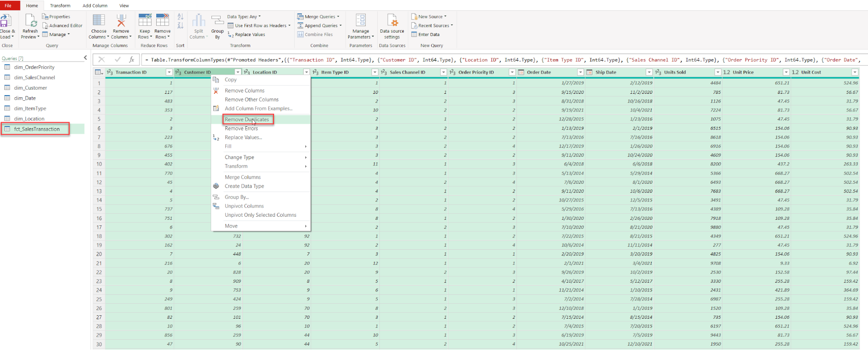Click Replace Values in the ribbon
This screenshot has width=868, height=350.
pyautogui.click(x=246, y=35)
